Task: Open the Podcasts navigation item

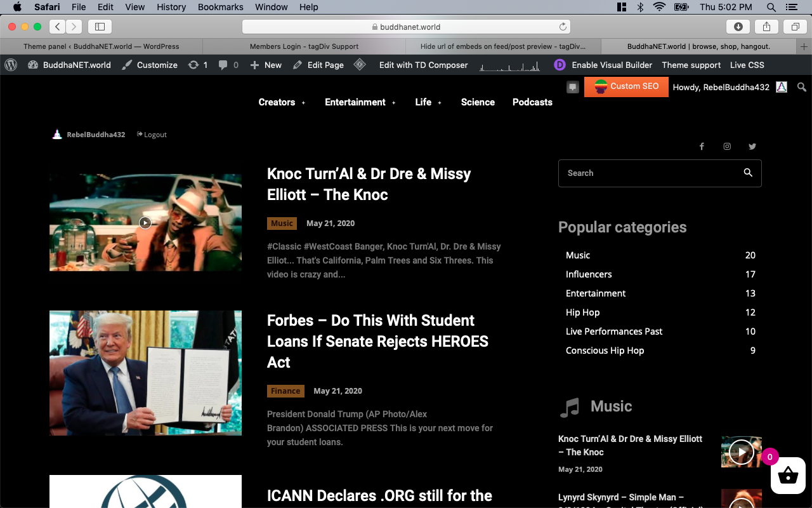Action: (x=532, y=102)
